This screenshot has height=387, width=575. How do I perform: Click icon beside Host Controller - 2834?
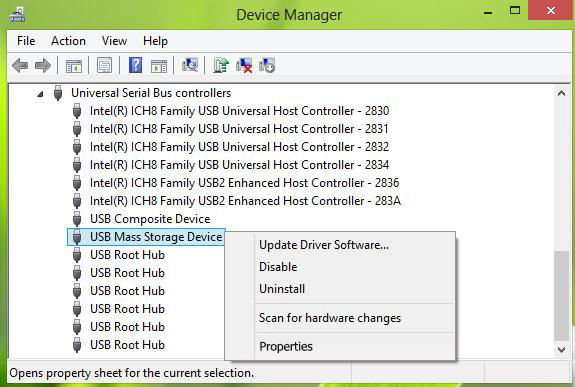(x=77, y=165)
